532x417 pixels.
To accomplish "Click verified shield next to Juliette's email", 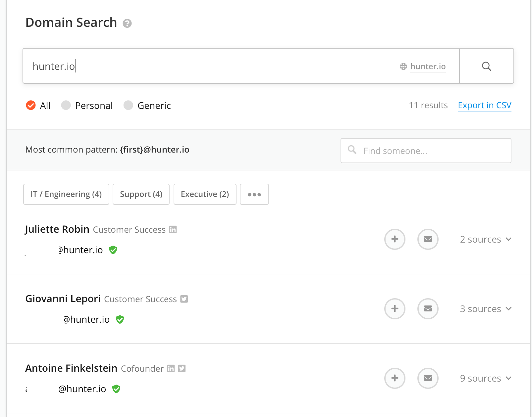I will 113,250.
